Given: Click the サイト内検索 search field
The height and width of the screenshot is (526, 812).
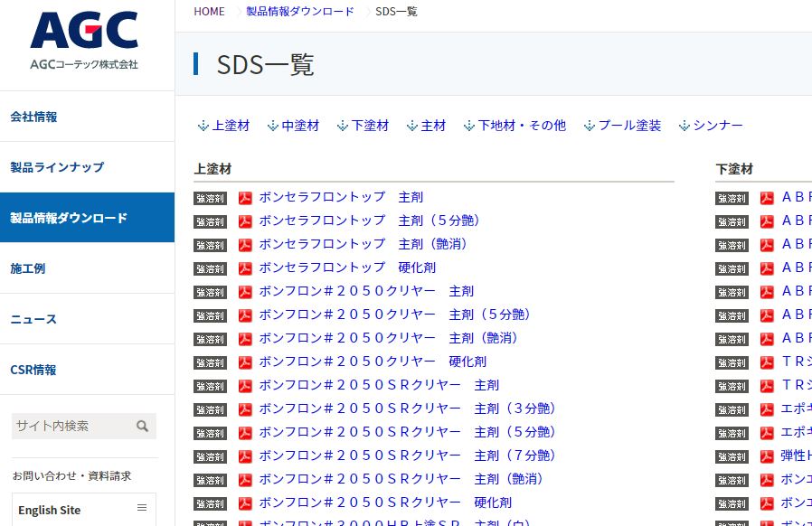Looking at the screenshot, I should (71, 427).
